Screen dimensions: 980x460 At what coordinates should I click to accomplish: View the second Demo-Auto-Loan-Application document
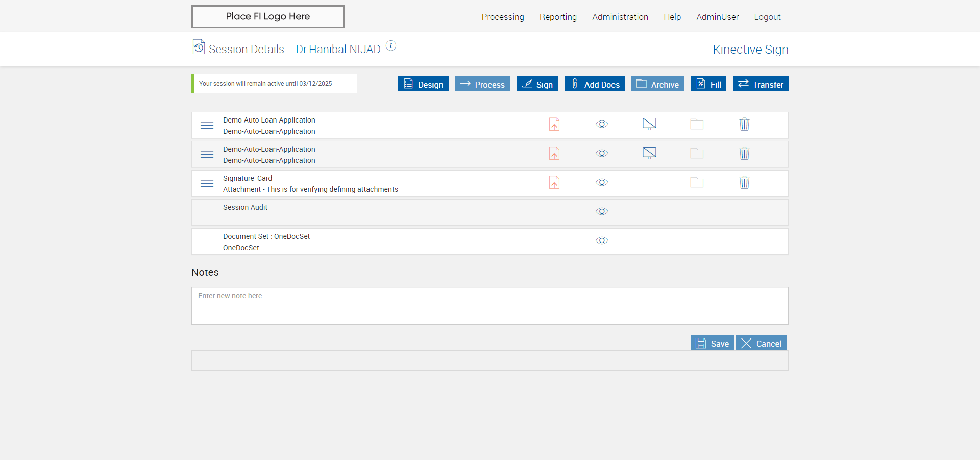(602, 153)
